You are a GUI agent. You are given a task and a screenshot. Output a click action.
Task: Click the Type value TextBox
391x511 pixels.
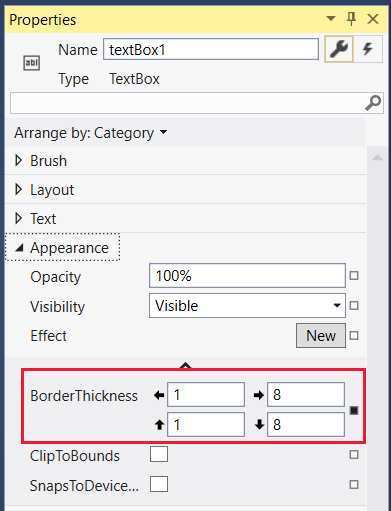pos(134,79)
